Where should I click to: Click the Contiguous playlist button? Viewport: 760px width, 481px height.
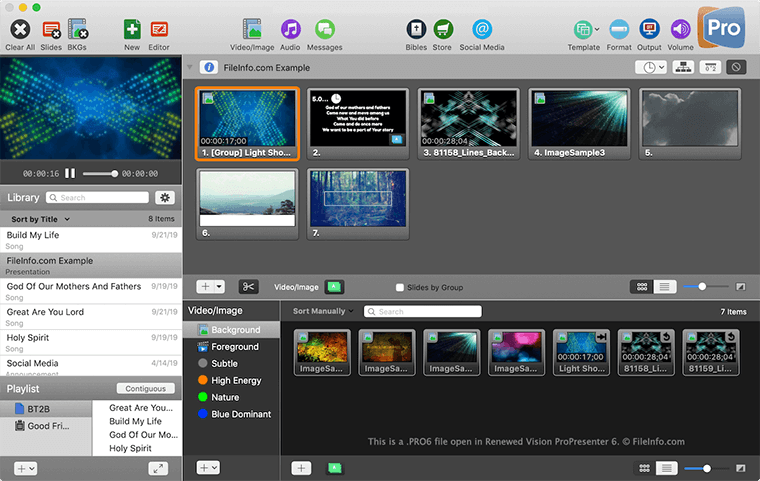pos(145,388)
